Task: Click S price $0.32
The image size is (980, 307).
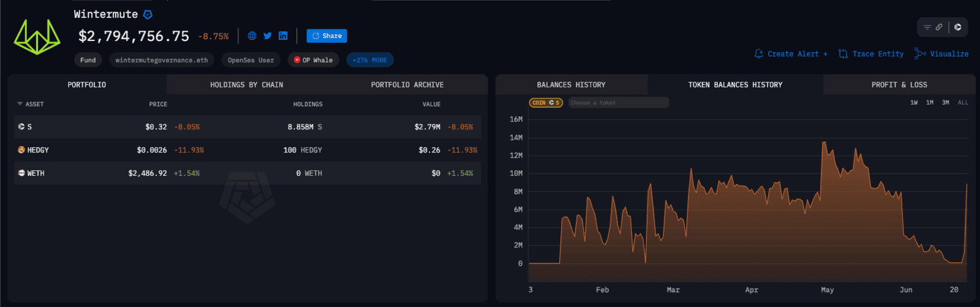Action: pos(156,127)
